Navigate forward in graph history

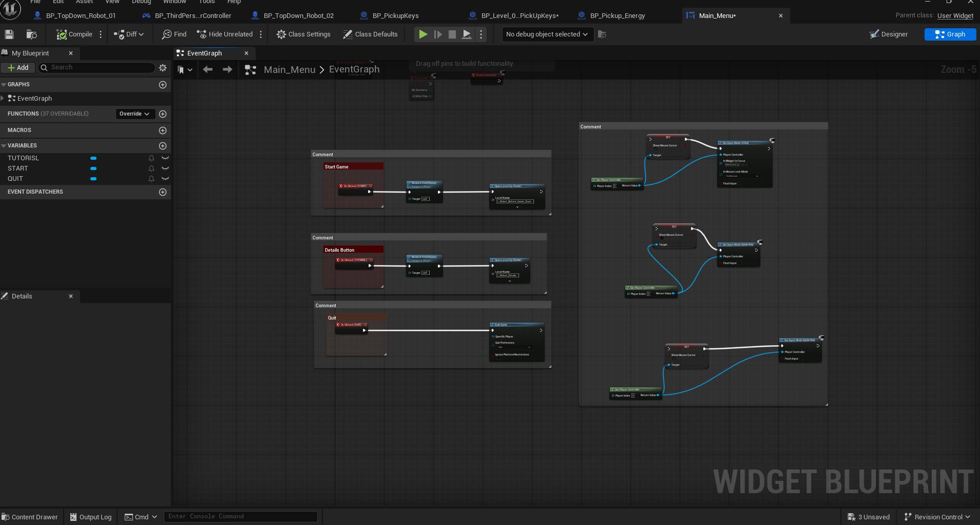pyautogui.click(x=227, y=69)
